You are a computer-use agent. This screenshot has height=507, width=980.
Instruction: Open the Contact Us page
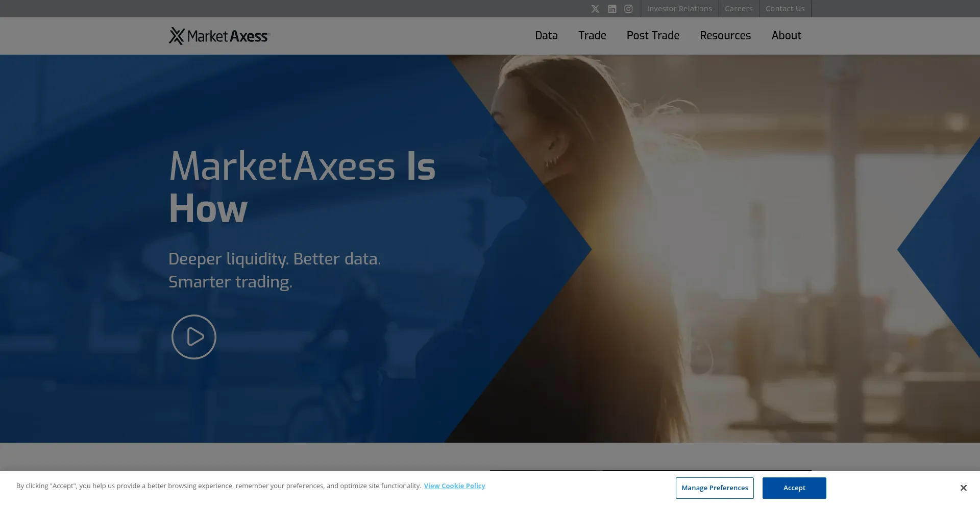[x=785, y=9]
